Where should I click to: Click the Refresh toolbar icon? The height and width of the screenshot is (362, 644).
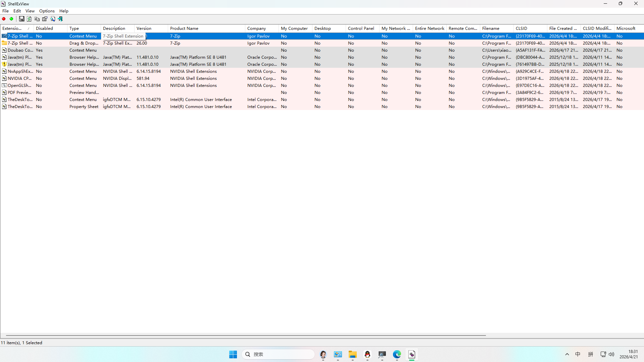29,19
